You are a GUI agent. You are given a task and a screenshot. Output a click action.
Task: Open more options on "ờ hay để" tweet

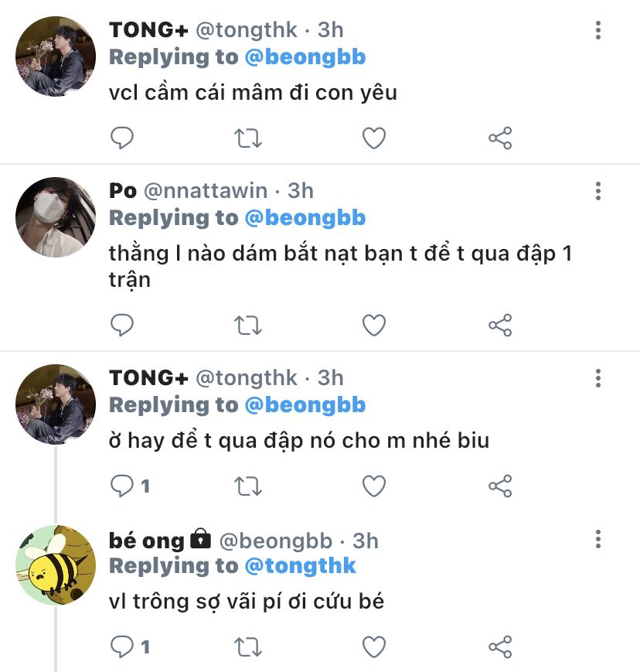[x=598, y=378]
